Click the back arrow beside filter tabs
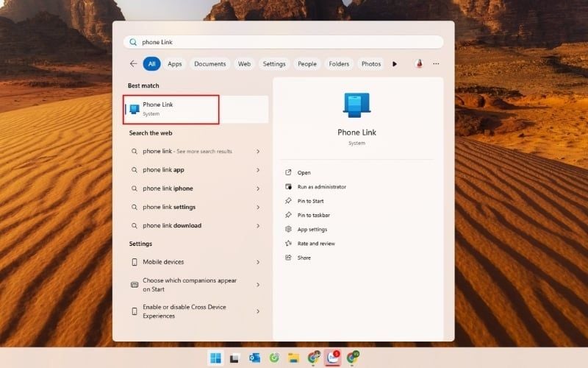This screenshot has height=368, width=588. point(133,64)
